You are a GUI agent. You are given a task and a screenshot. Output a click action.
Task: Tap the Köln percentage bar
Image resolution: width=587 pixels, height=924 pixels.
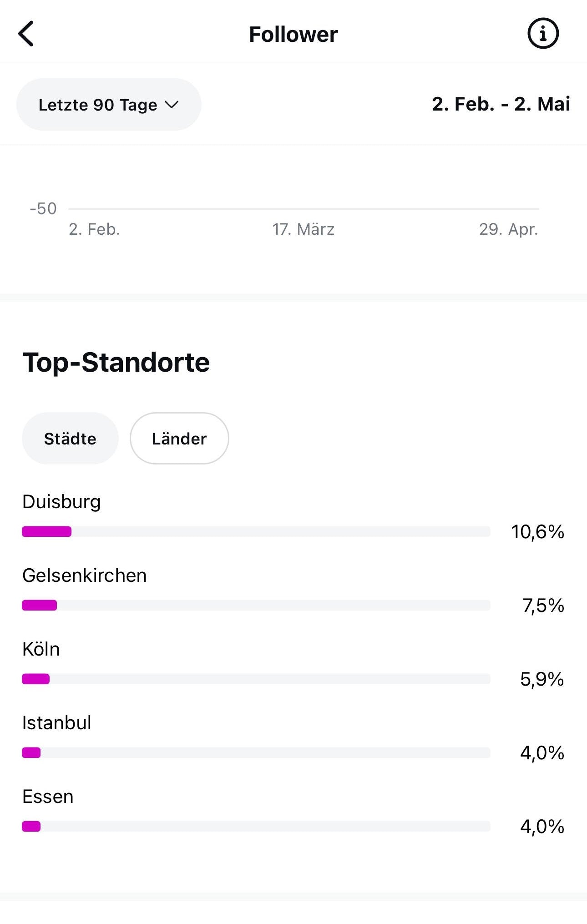256,679
